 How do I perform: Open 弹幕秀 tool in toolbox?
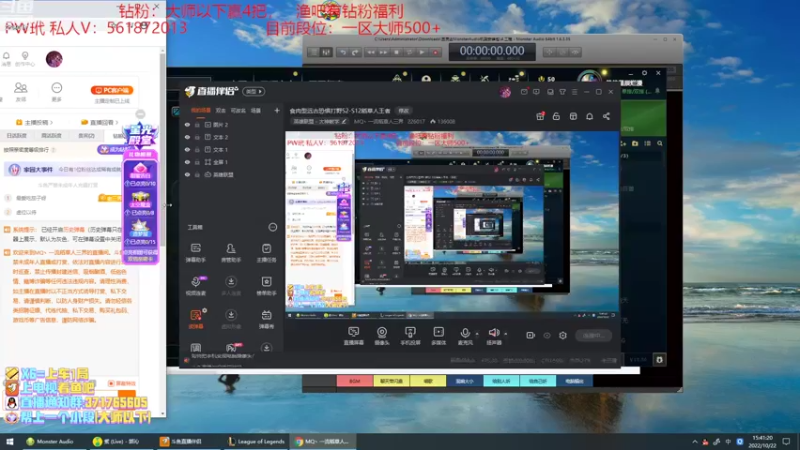pyautogui.click(x=266, y=319)
